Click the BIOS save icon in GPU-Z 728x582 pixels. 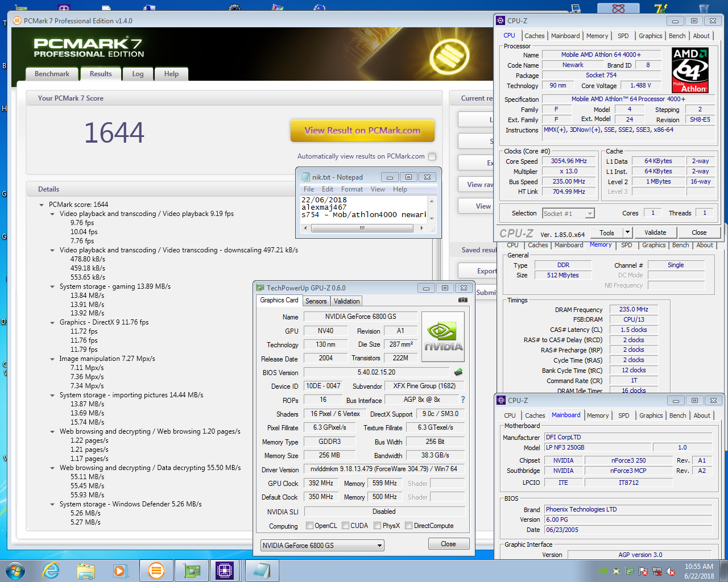pyautogui.click(x=458, y=372)
